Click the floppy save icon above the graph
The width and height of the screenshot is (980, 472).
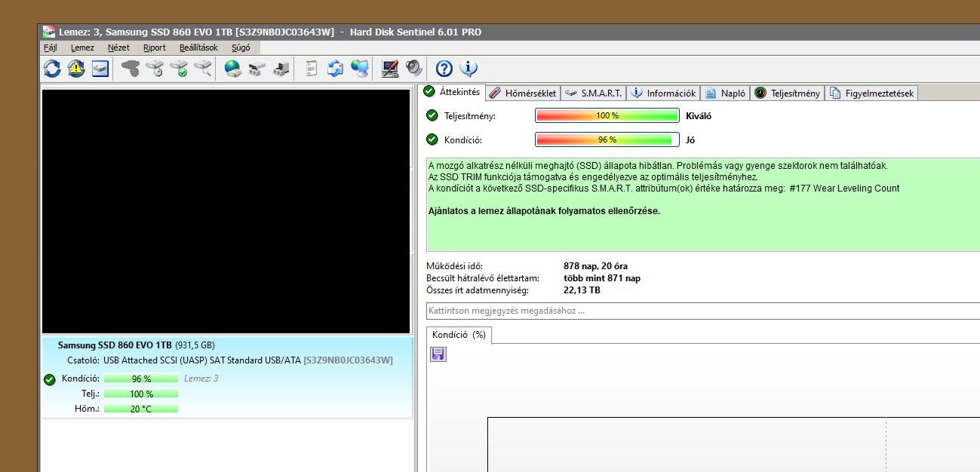click(x=438, y=354)
